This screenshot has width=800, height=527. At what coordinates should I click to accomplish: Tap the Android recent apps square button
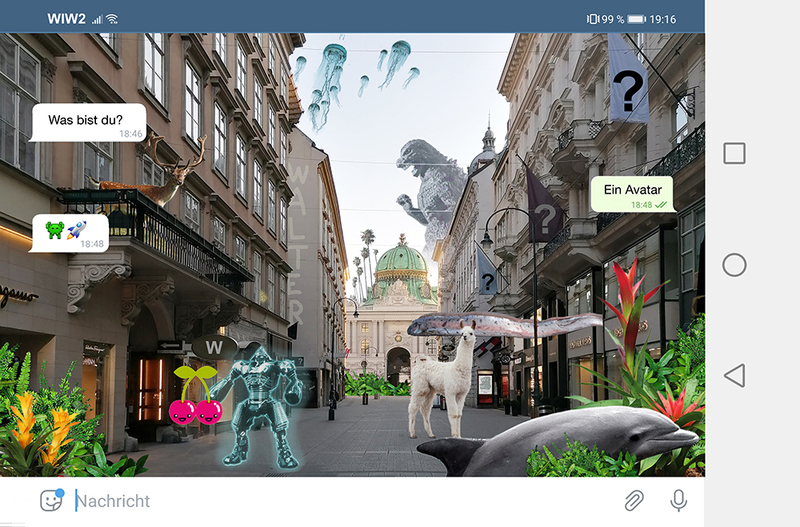734,153
